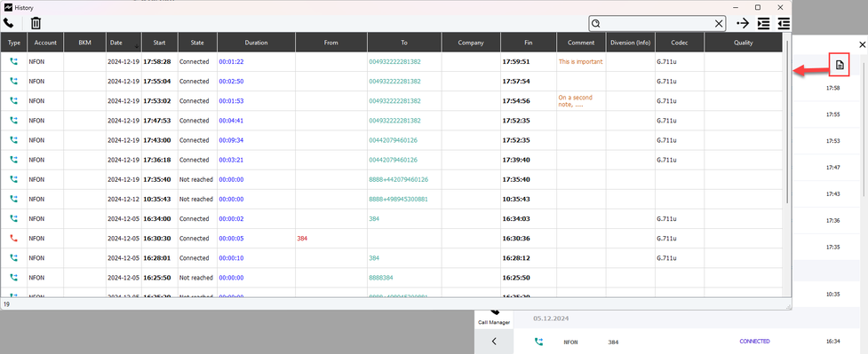Close the rear call panel with its X
Image resolution: width=868 pixels, height=354 pixels.
[x=862, y=44]
